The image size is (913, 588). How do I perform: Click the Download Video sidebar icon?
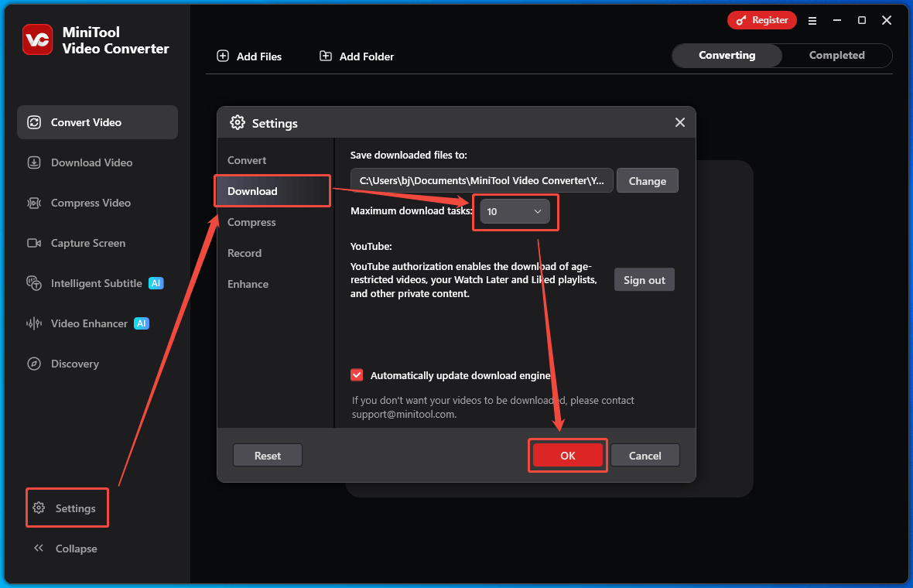coord(34,162)
